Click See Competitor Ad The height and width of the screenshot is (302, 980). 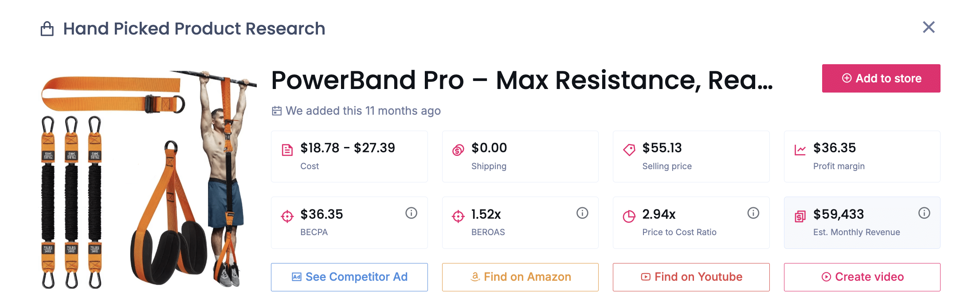(349, 277)
